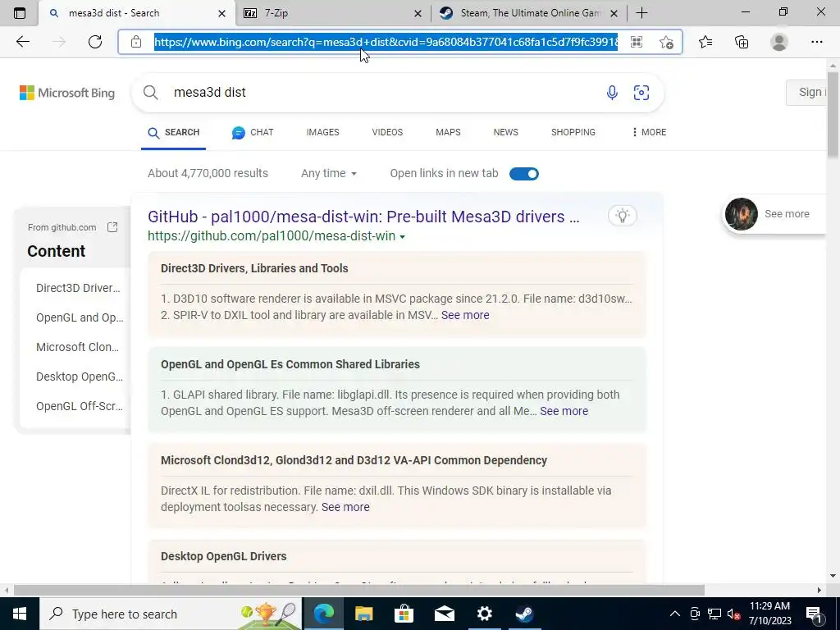Screen dimensions: 840x630
Task: Click the See more avatar card
Action: coord(774,214)
